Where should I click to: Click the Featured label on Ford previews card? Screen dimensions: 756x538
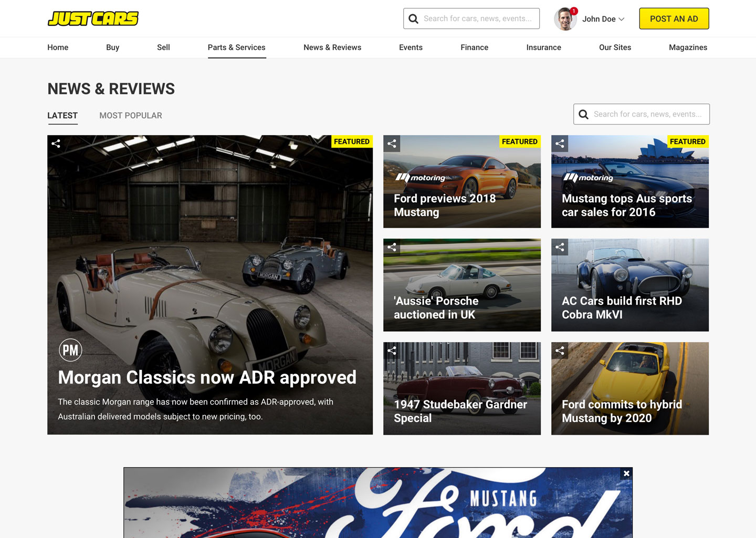pos(520,141)
